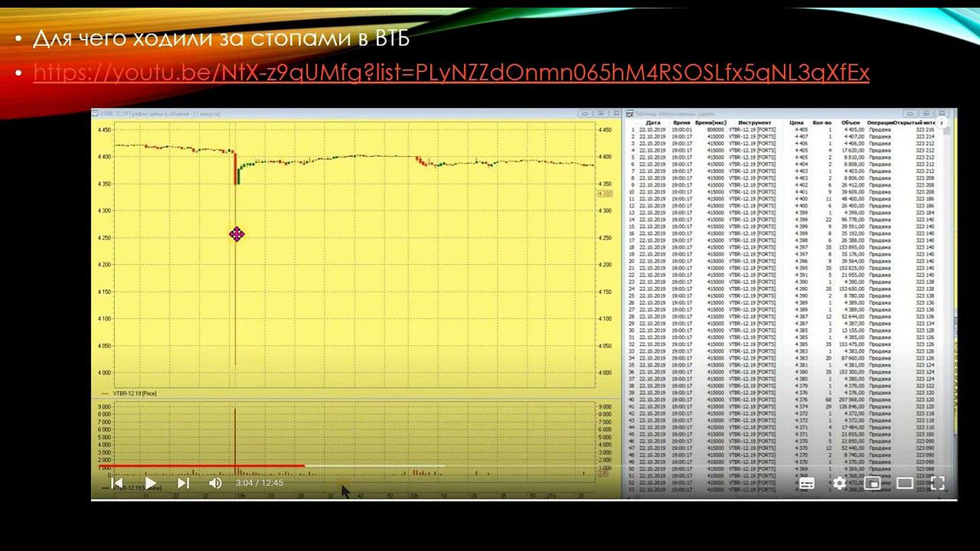Click the 'Операция' column header
Image resolution: width=980 pixels, height=551 pixels.
880,122
